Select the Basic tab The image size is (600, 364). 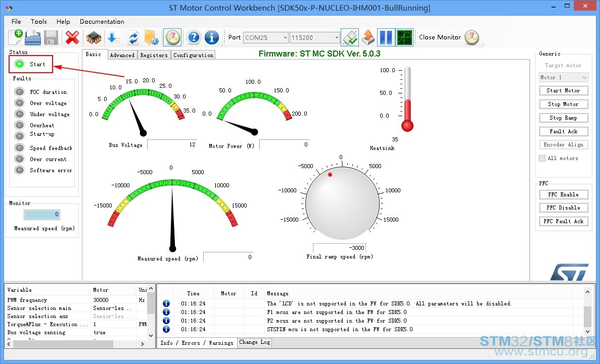coord(95,55)
